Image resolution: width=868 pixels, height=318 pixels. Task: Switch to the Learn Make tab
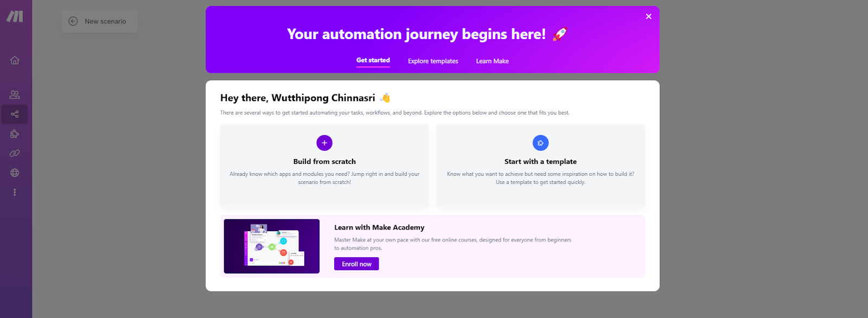pyautogui.click(x=493, y=61)
